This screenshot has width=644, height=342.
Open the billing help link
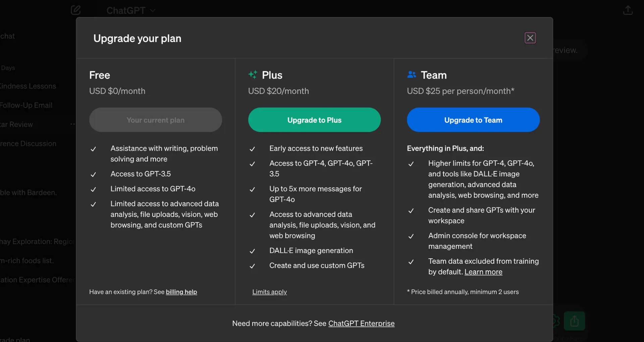pyautogui.click(x=181, y=292)
